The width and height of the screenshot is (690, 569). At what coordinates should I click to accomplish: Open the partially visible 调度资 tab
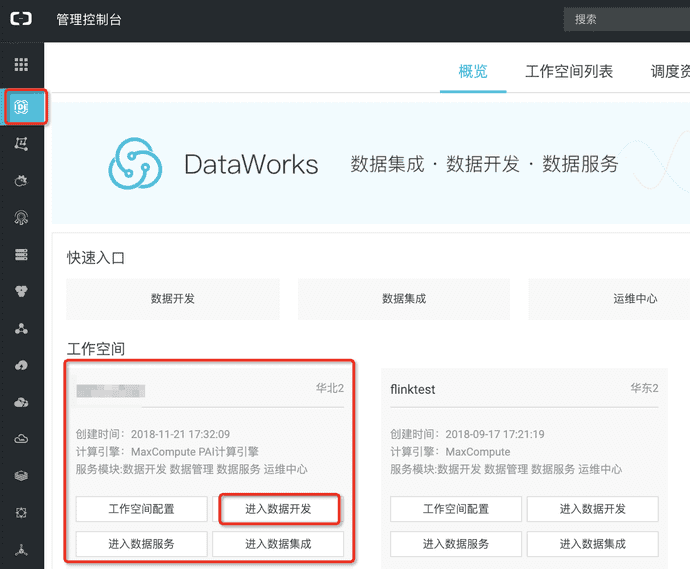point(670,71)
